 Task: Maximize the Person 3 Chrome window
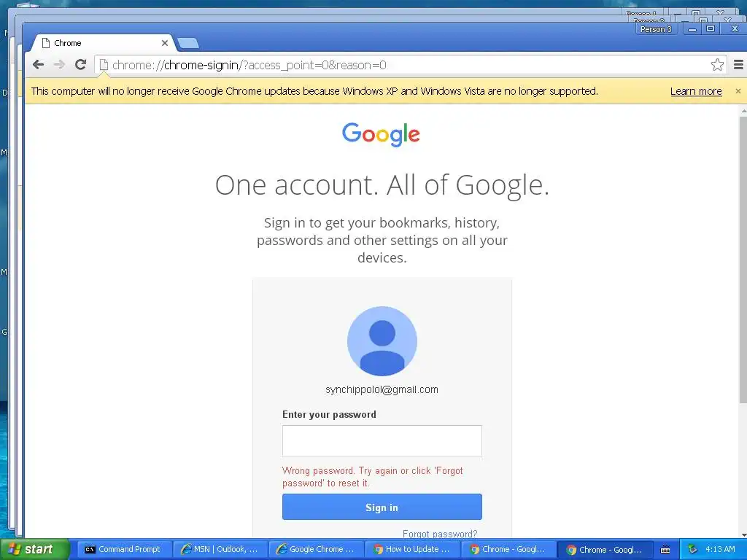click(711, 29)
